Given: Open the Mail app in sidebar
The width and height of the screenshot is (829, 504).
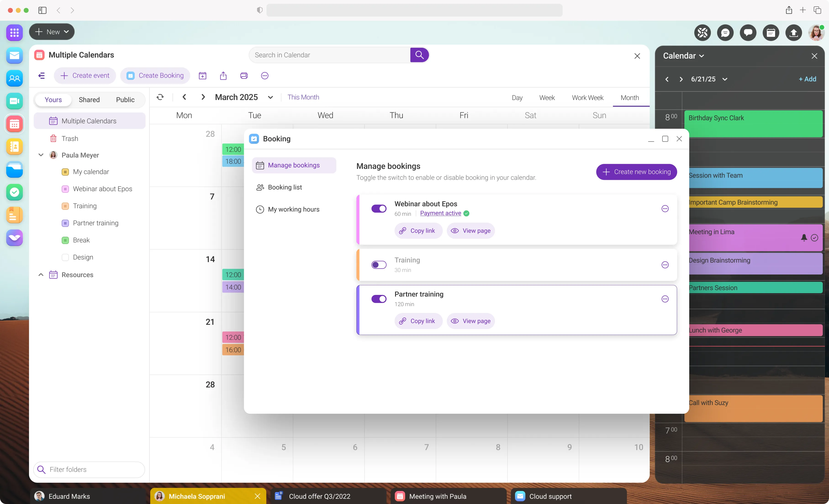Looking at the screenshot, I should pyautogui.click(x=14, y=55).
